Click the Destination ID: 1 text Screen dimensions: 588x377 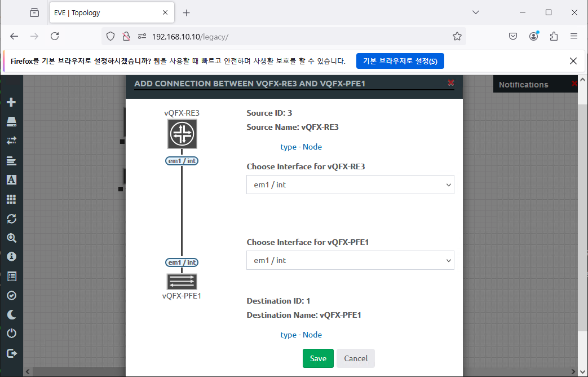tap(278, 301)
